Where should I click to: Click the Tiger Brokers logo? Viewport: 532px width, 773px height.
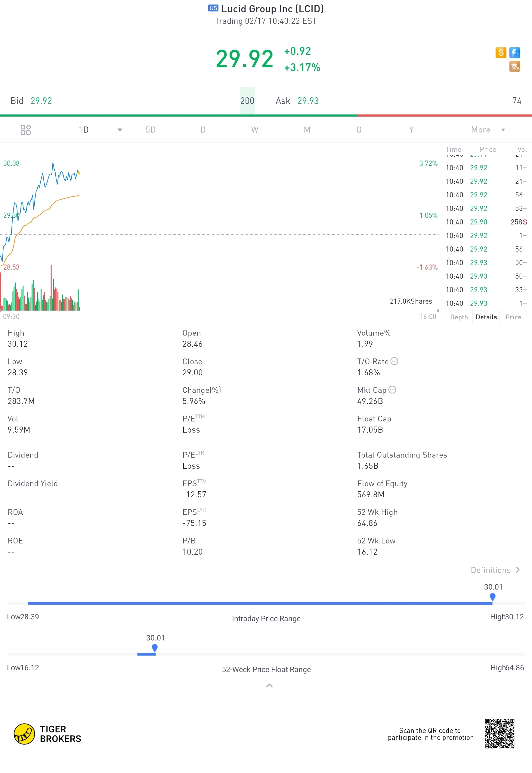click(x=47, y=734)
